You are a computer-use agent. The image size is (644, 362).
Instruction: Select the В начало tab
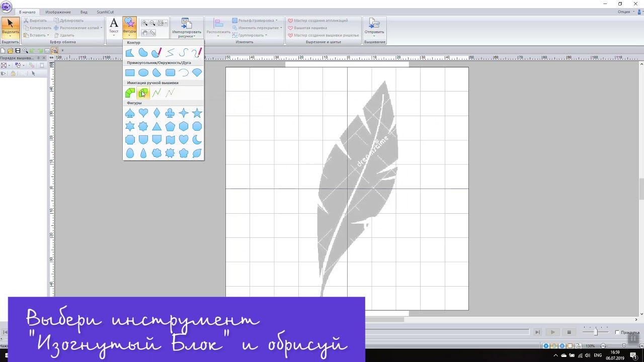(x=27, y=12)
